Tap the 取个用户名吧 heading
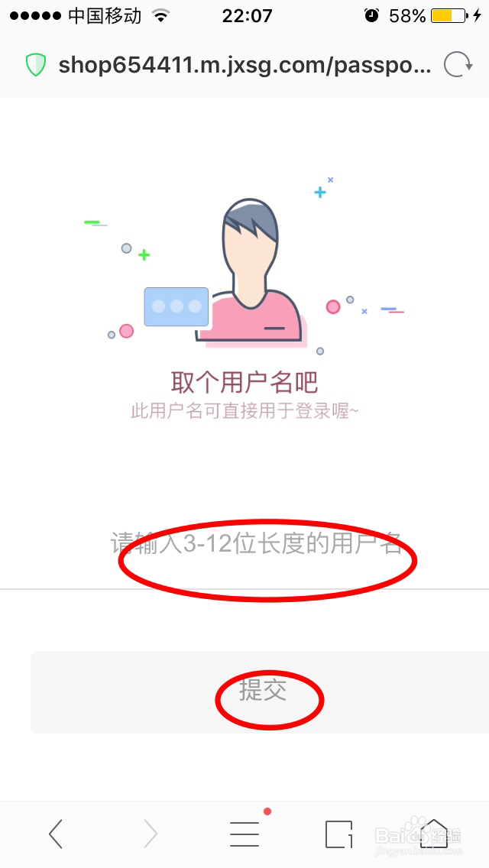489x868 pixels. [244, 382]
